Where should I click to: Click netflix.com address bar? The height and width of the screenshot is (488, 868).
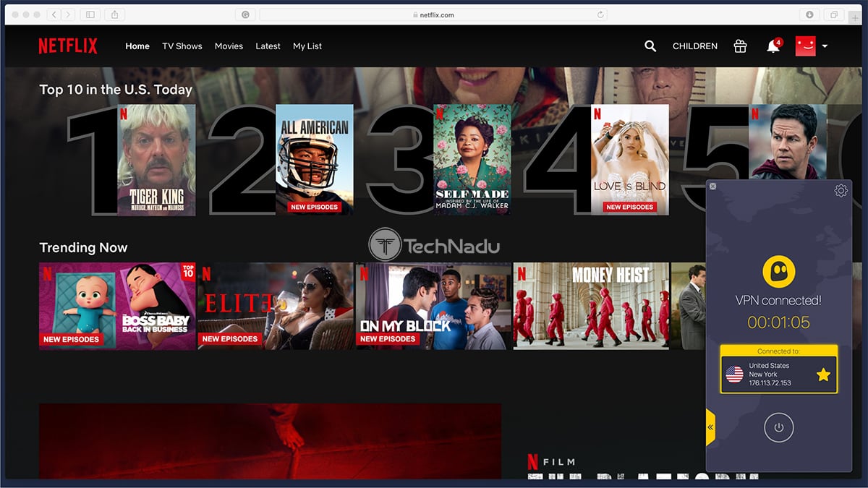tap(435, 14)
